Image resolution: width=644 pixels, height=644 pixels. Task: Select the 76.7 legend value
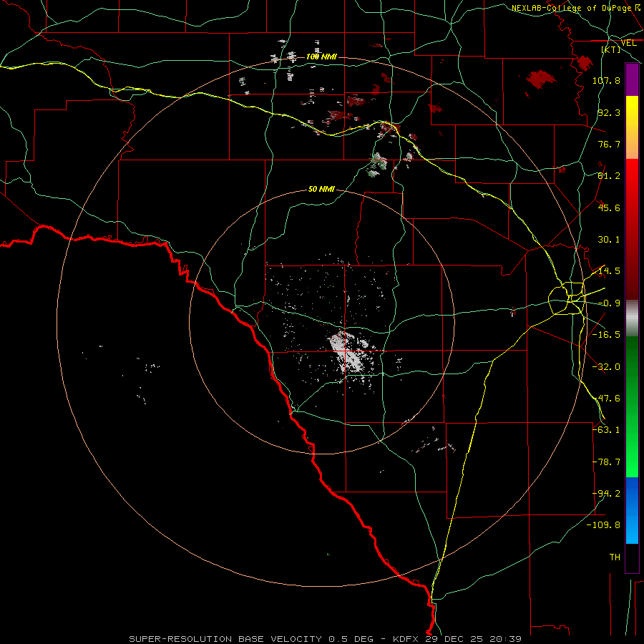(x=609, y=144)
